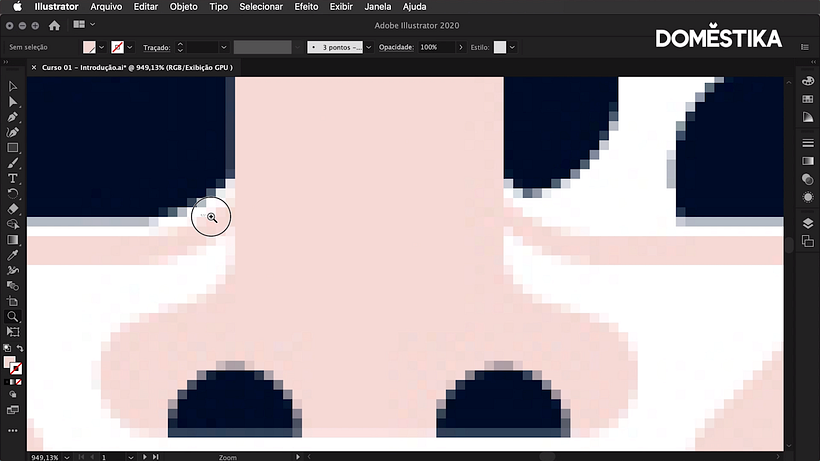Select the Artboard tool

click(13, 332)
